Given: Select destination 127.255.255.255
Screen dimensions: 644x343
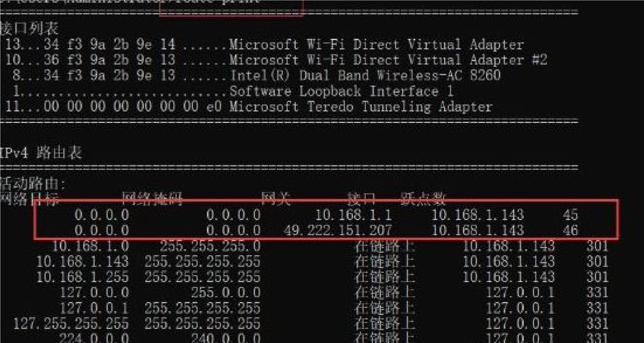Looking at the screenshot, I should click(71, 324).
